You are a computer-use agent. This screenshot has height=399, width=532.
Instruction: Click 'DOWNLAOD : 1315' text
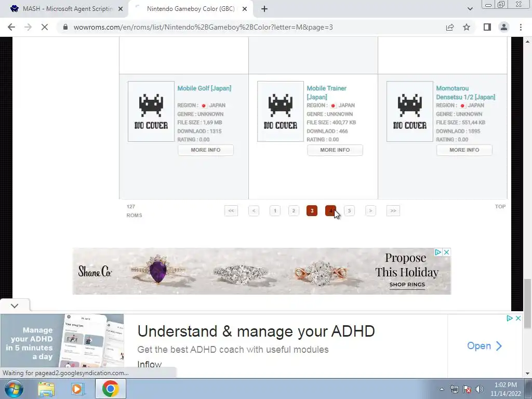click(199, 131)
